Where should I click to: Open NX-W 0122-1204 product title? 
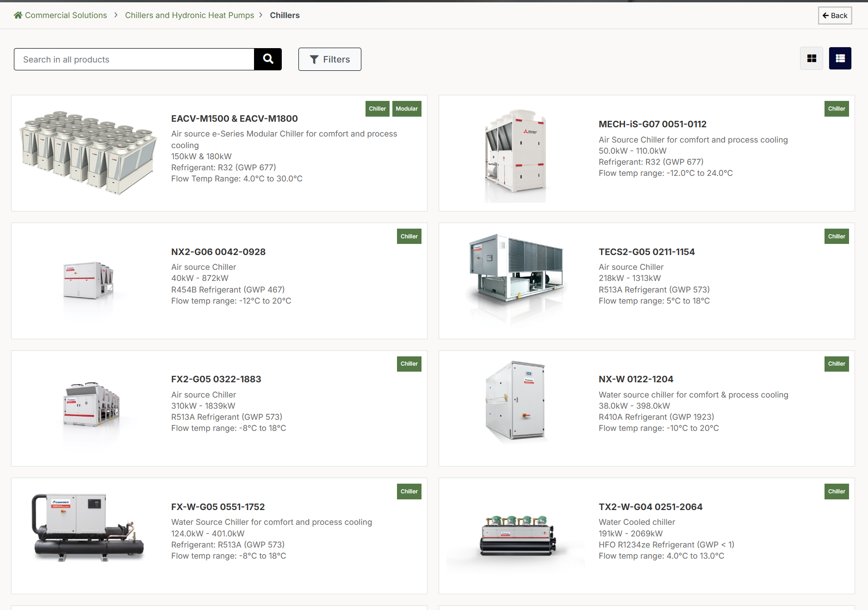coord(636,379)
